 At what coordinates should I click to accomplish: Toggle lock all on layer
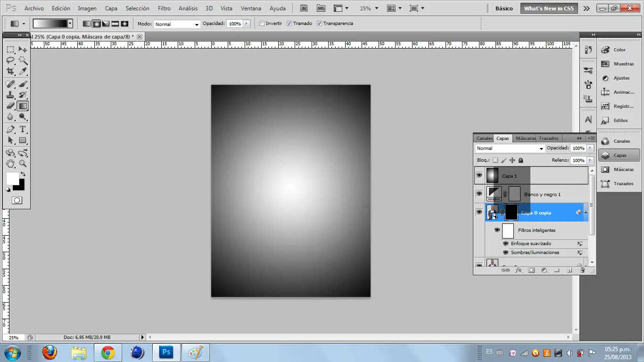(x=521, y=160)
